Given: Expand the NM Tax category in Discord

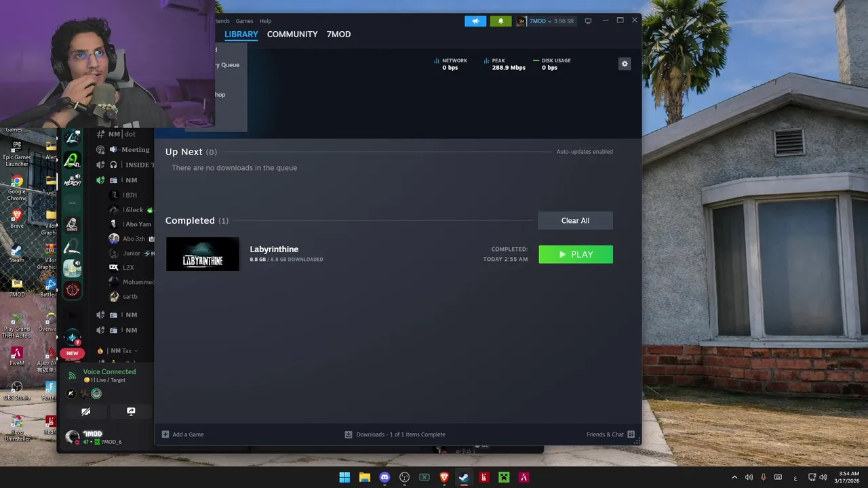Looking at the screenshot, I should point(117,351).
